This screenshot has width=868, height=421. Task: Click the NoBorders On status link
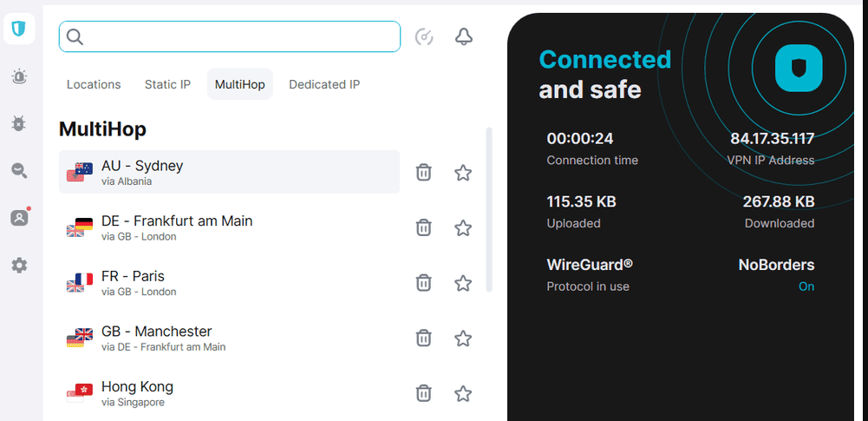click(x=806, y=286)
